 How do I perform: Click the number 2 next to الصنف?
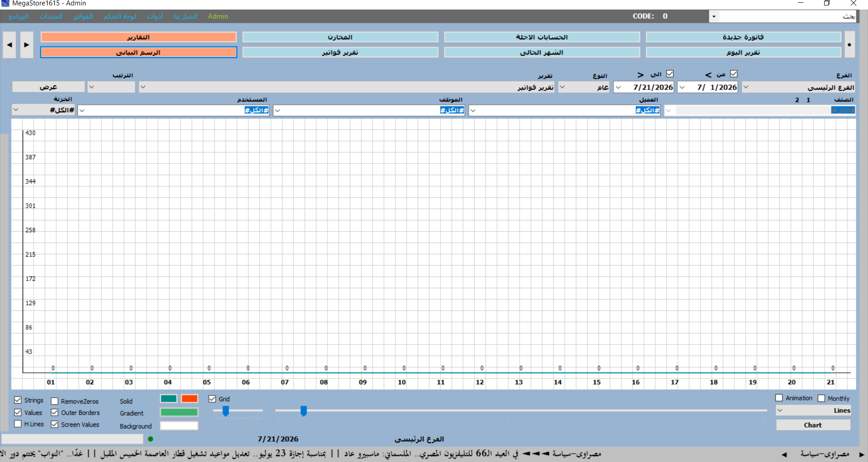797,100
